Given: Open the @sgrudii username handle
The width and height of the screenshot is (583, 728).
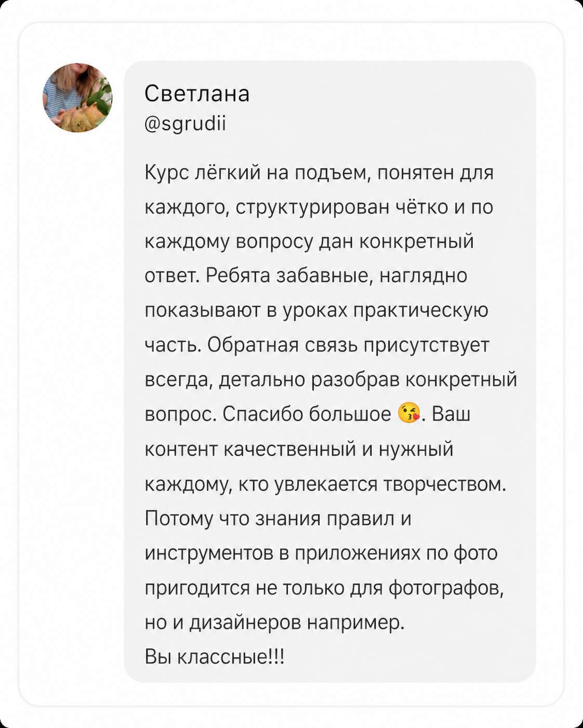Looking at the screenshot, I should pos(185,124).
